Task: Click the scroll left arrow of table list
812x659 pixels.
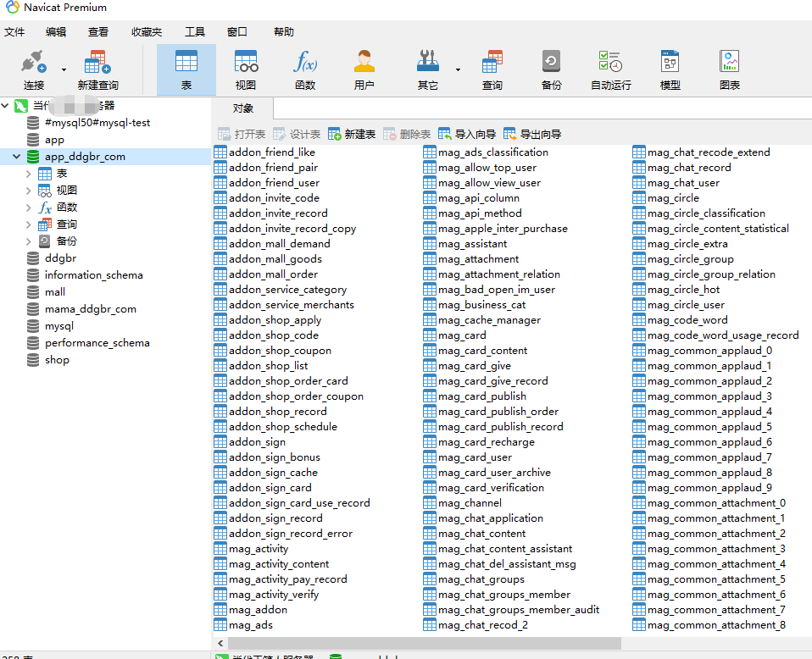Action: point(220,643)
